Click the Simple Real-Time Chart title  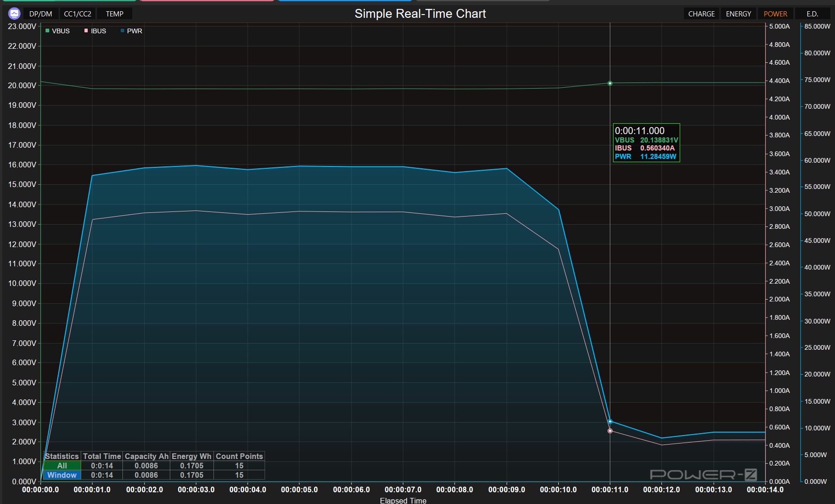420,14
